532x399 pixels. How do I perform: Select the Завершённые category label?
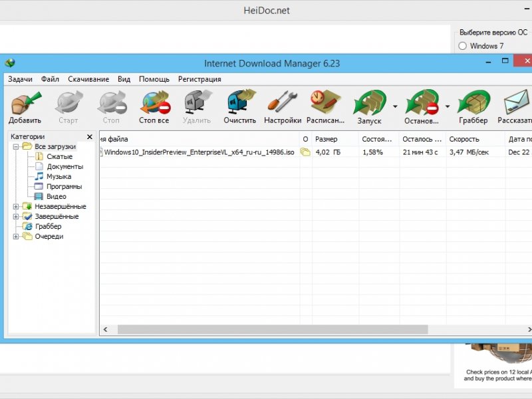click(57, 217)
